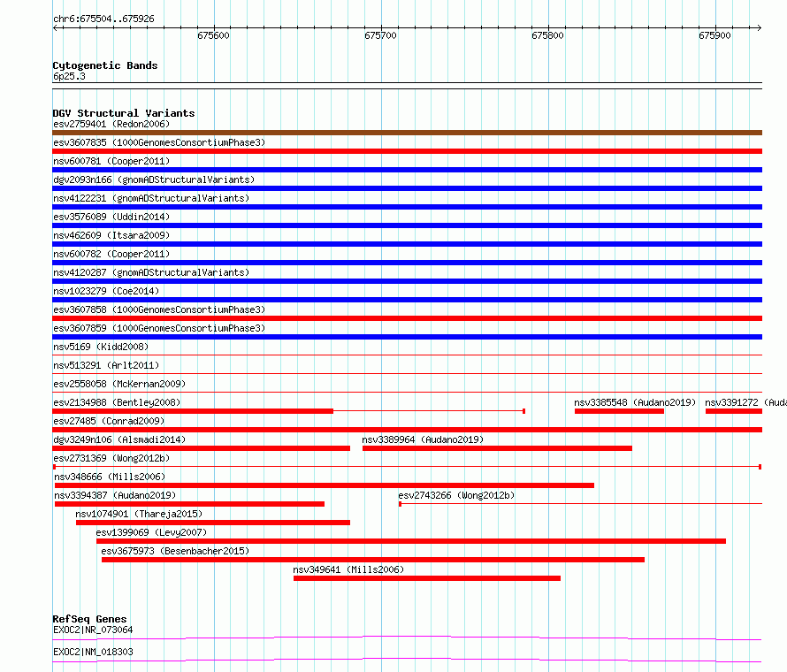This screenshot has height=672, width=787.
Task: Click esv1399069 (Levy2007) label
Action: pos(151,532)
